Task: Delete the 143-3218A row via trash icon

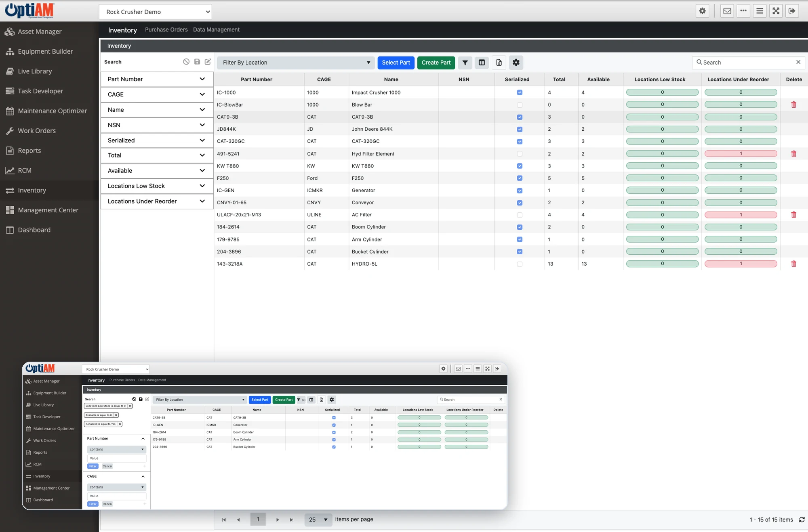Action: tap(793, 264)
